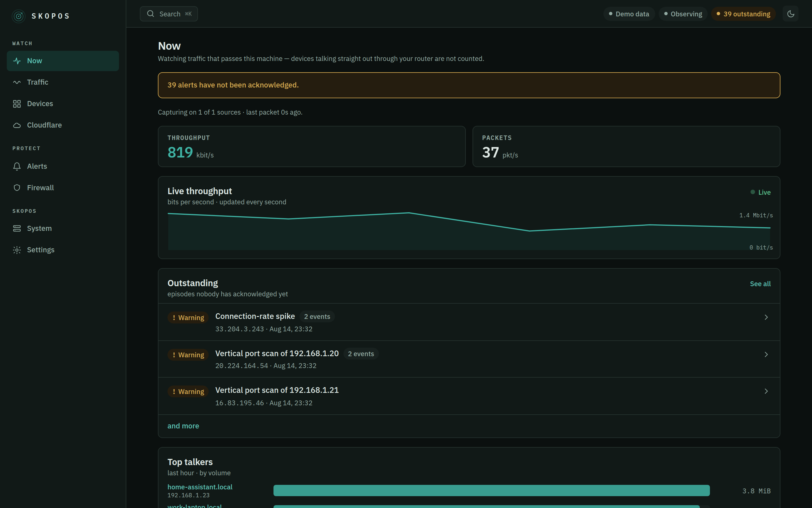This screenshot has height=508, width=812.
Task: Click the IP 20.224.164.54 text
Action: 242,366
